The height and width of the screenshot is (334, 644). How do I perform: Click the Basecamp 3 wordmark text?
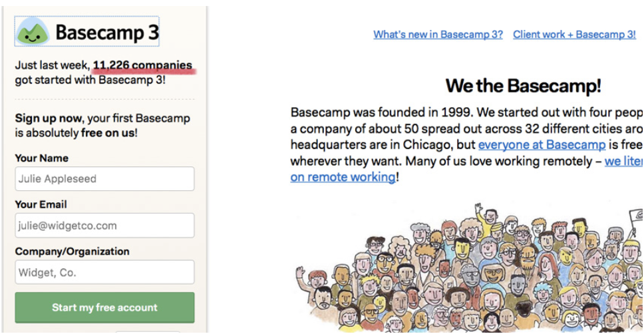[x=107, y=33]
